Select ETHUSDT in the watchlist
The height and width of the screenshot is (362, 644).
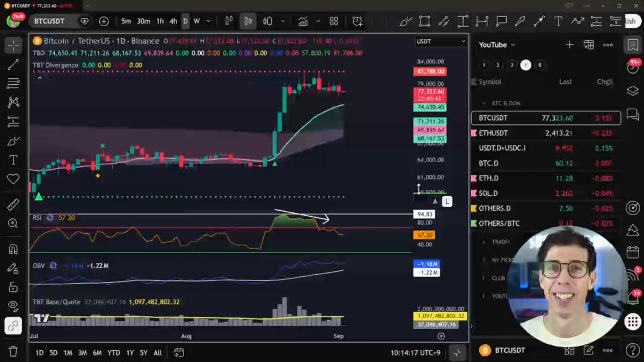coord(546,133)
